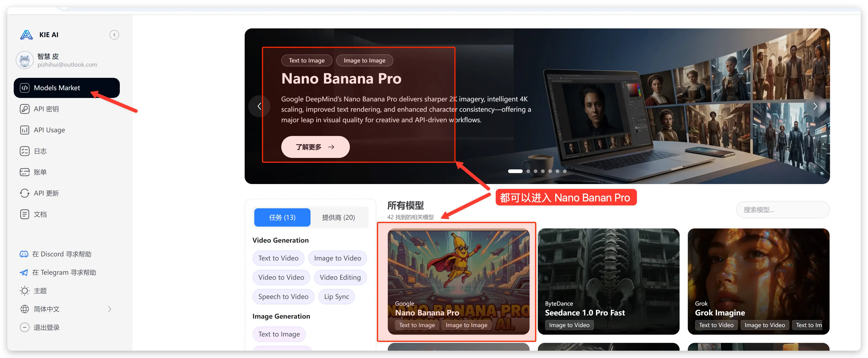Viewport: 868px width, 358px height.
Task: Filter by Lip Sync
Action: (336, 297)
